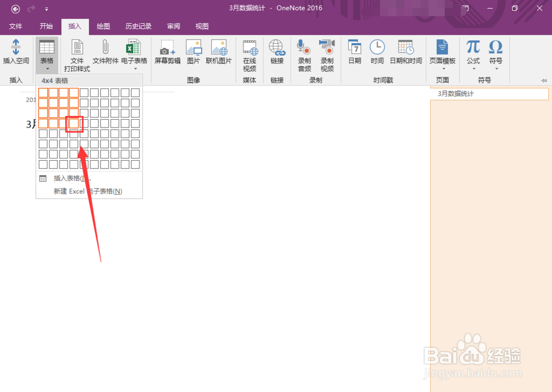This screenshot has height=392, width=552.
Task: Insert a hyperlink using the 链接 icon
Action: pos(277,52)
